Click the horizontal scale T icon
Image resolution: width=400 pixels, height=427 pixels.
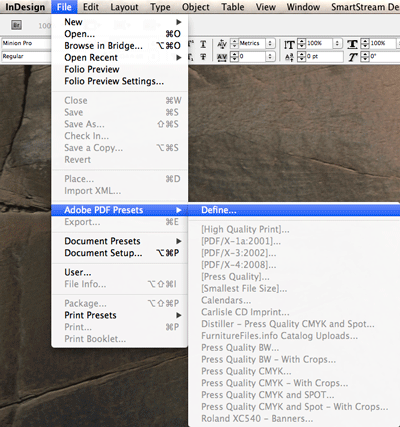(x=352, y=44)
